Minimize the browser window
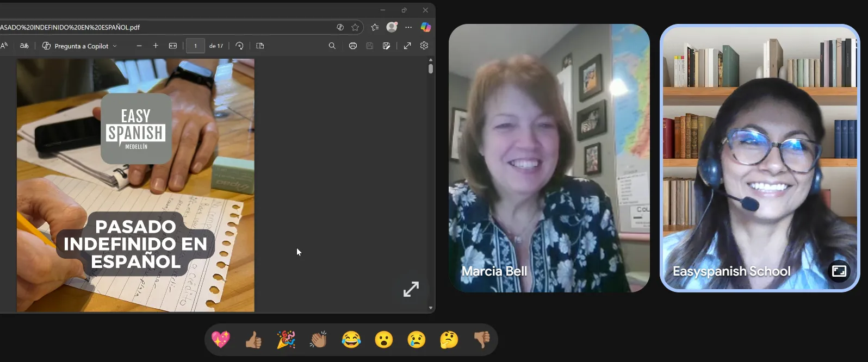 click(383, 10)
